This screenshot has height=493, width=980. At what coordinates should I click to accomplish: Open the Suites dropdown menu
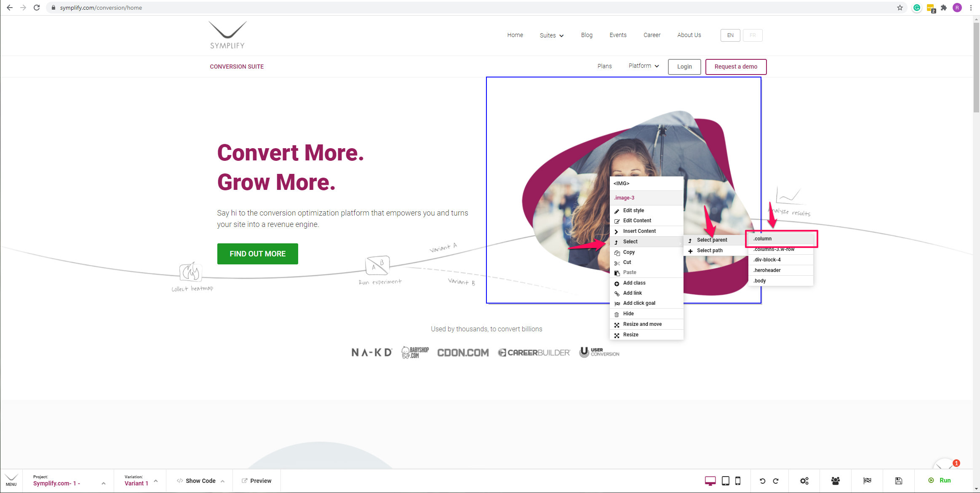point(552,35)
